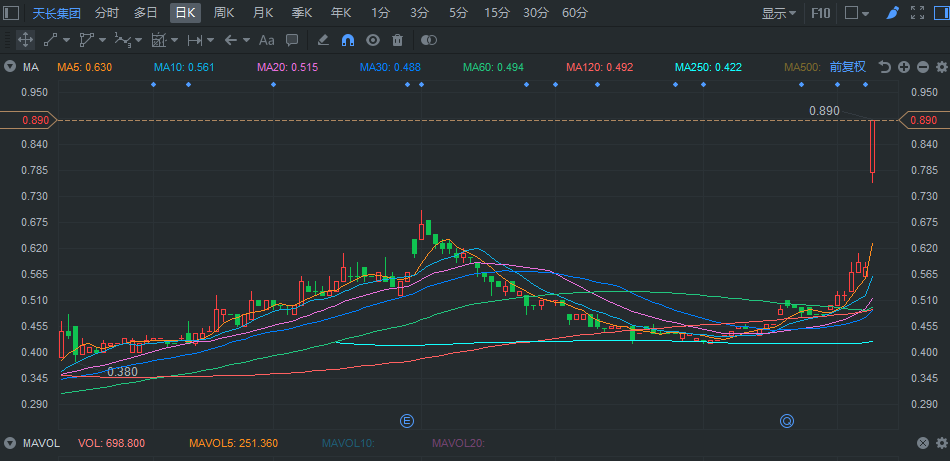Image resolution: width=950 pixels, height=461 pixels.
Task: Switch to 分时 intraday tab
Action: (106, 13)
